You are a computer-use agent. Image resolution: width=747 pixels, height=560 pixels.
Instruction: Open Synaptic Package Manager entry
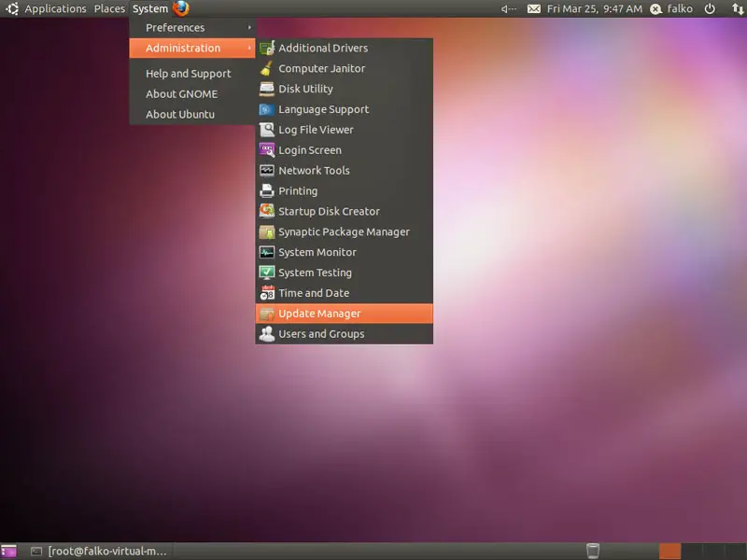(x=345, y=231)
